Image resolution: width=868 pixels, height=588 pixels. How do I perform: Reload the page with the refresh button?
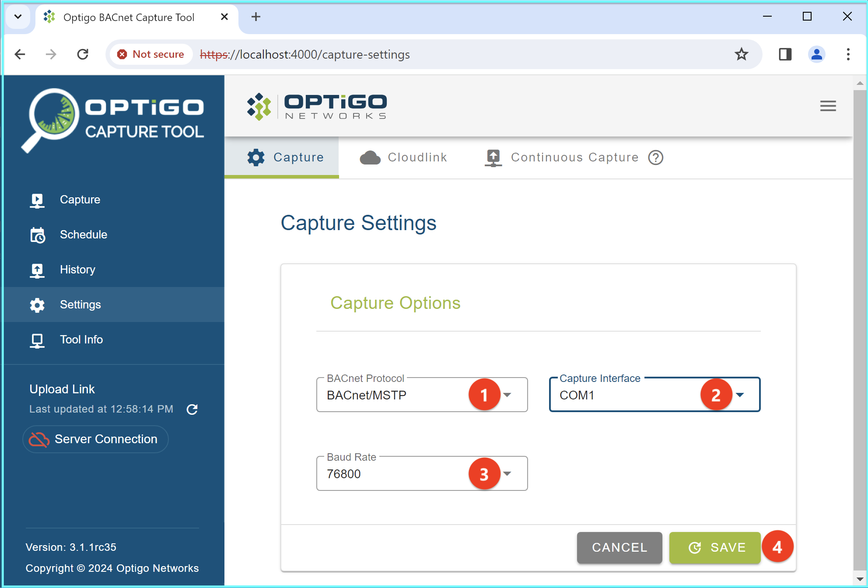83,54
